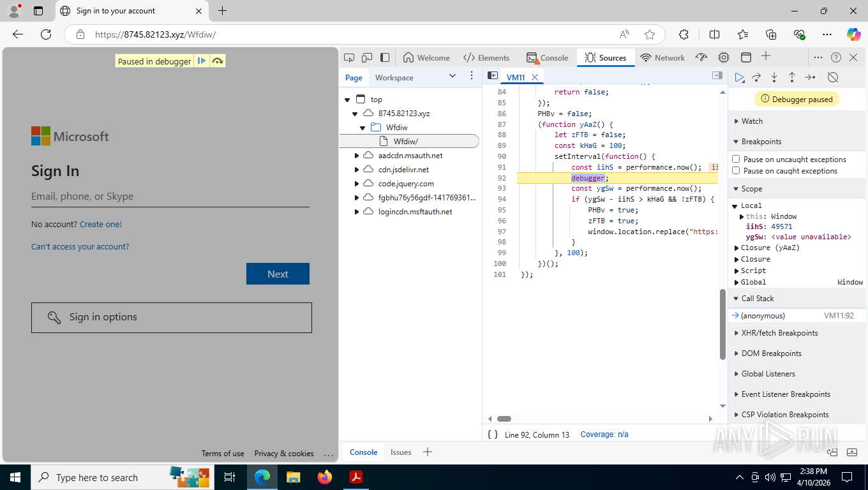The image size is (868, 490).
Task: Open navigator more options menu
Action: (x=472, y=75)
